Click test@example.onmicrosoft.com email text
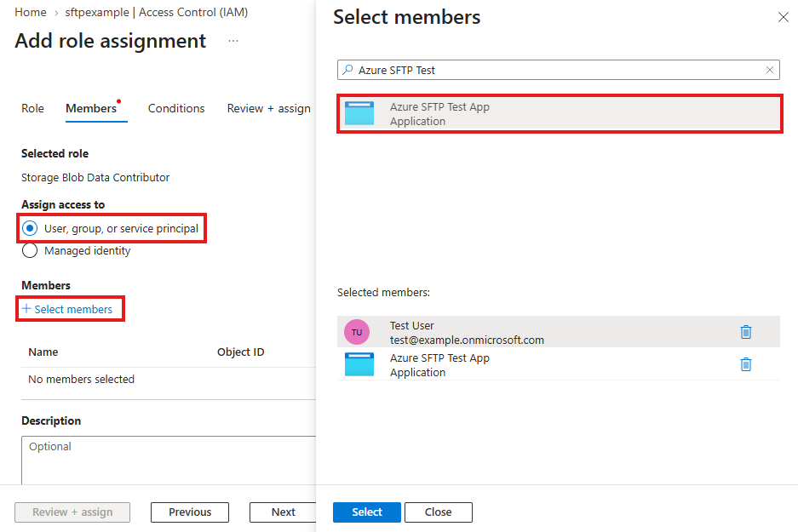 467,340
